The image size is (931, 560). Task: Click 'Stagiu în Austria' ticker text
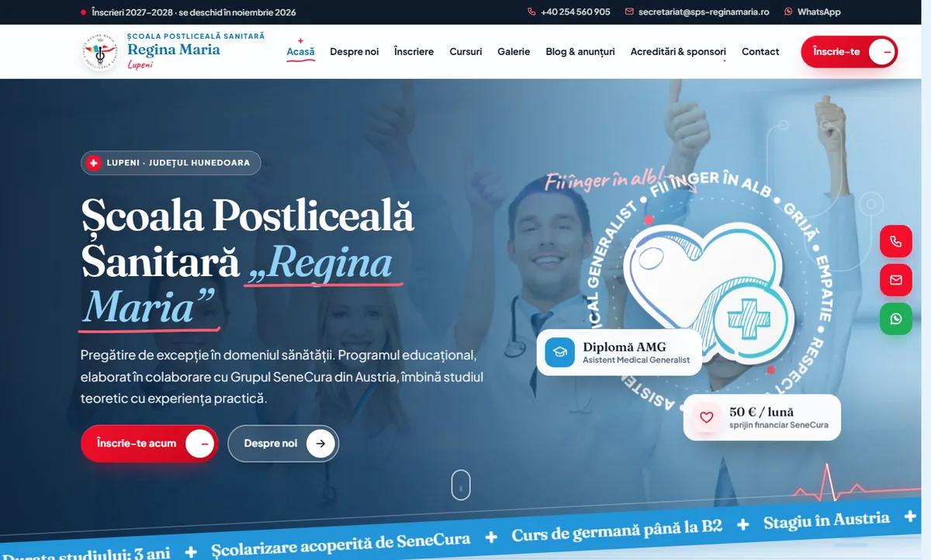pyautogui.click(x=826, y=520)
